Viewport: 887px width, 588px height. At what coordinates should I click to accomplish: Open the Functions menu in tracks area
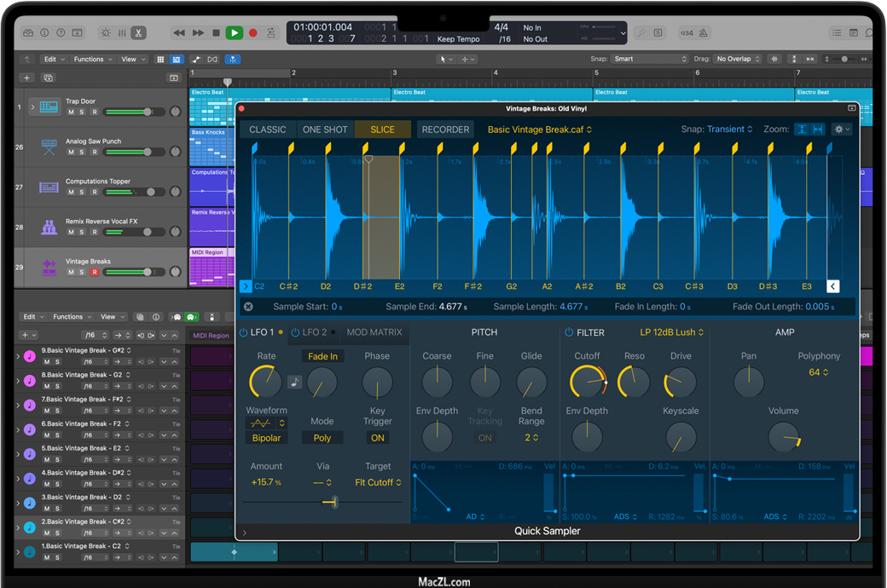point(91,59)
